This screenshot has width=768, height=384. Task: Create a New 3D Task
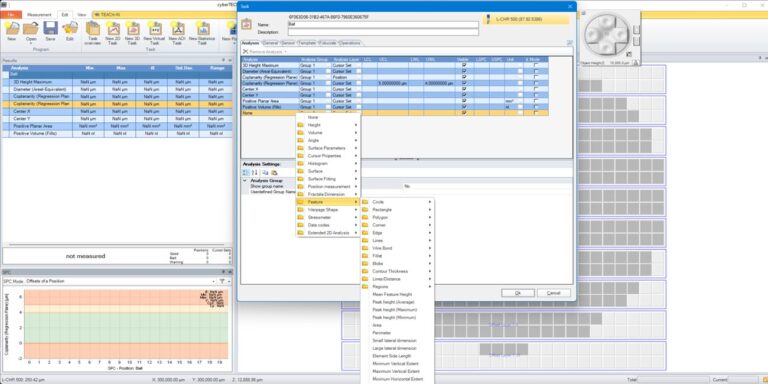[x=132, y=28]
